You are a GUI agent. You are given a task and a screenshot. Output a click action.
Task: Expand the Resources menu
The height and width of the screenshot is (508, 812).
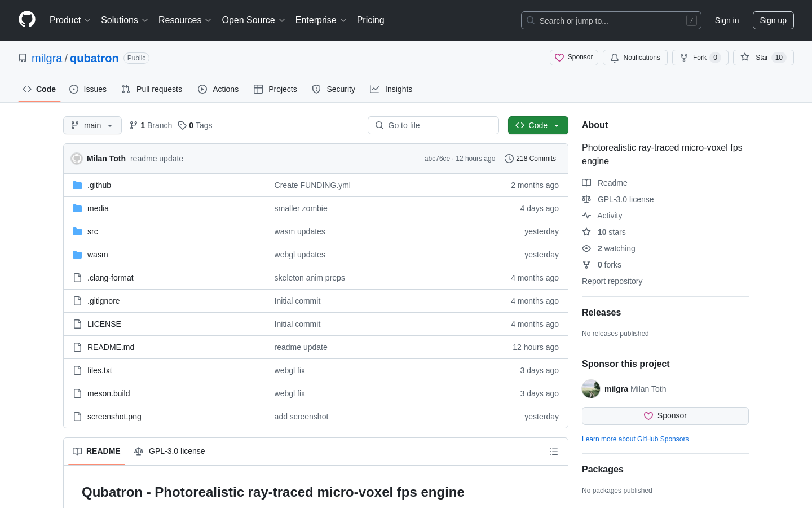185,20
